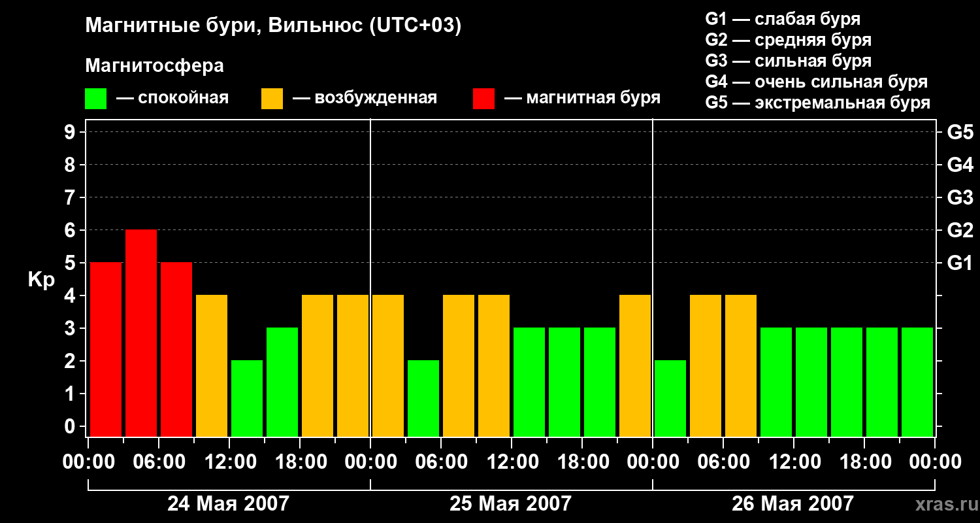Viewport: 980px width, 523px height.
Task: Click the 'G2 — средняя буря' description
Action: click(788, 40)
